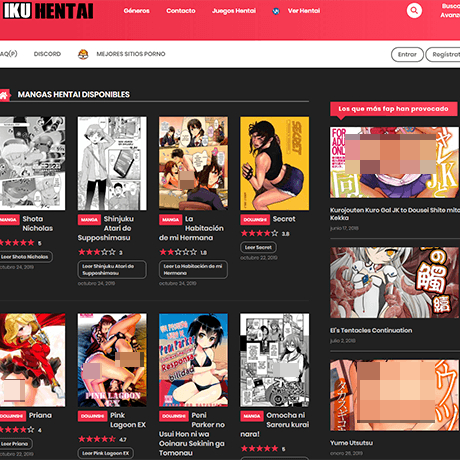Click the date octubre 22, 2019 under Secret
Viewport: 460px width, 460px height.
click(x=259, y=258)
